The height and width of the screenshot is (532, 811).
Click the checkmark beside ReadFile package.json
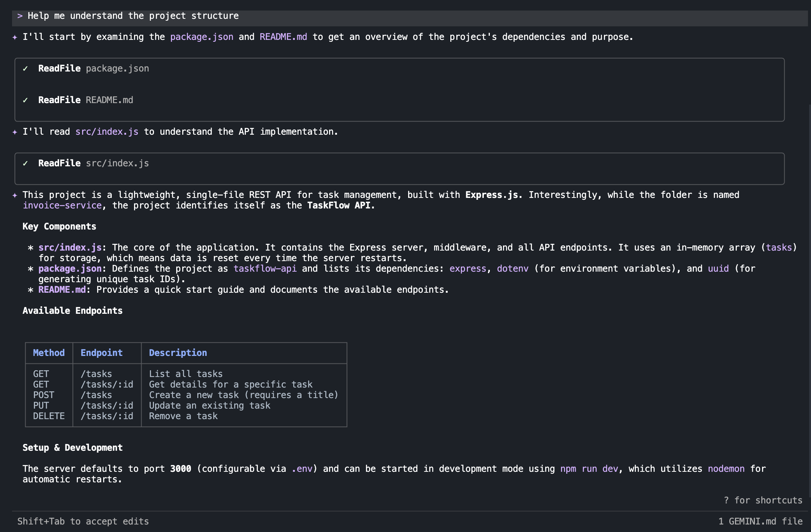[x=26, y=68]
